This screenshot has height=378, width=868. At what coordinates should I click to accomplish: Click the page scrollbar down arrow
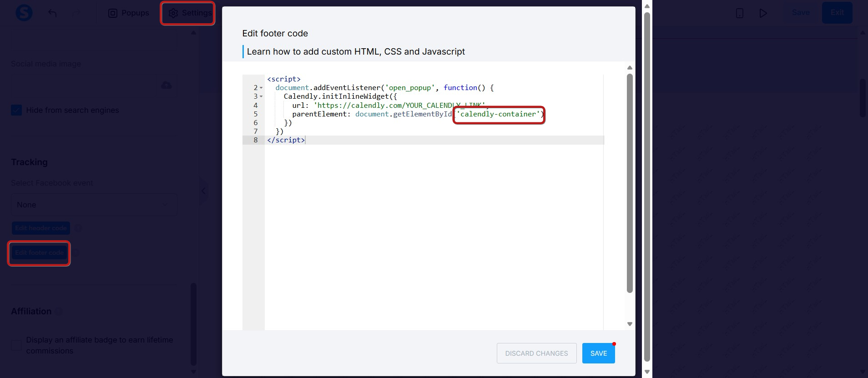coord(647,372)
